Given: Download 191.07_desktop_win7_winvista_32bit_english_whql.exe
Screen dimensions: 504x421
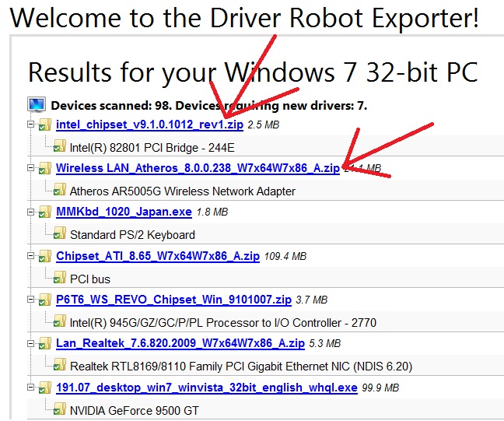Looking at the screenshot, I should 207,388.
